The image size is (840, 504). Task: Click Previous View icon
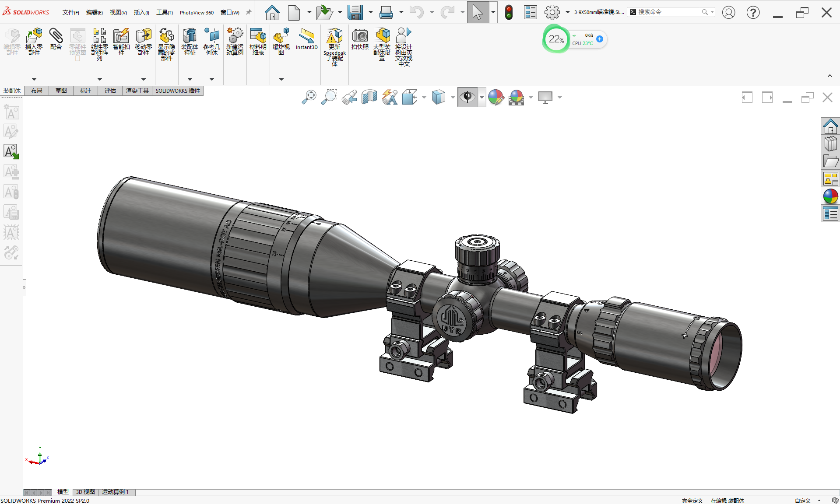(x=349, y=97)
